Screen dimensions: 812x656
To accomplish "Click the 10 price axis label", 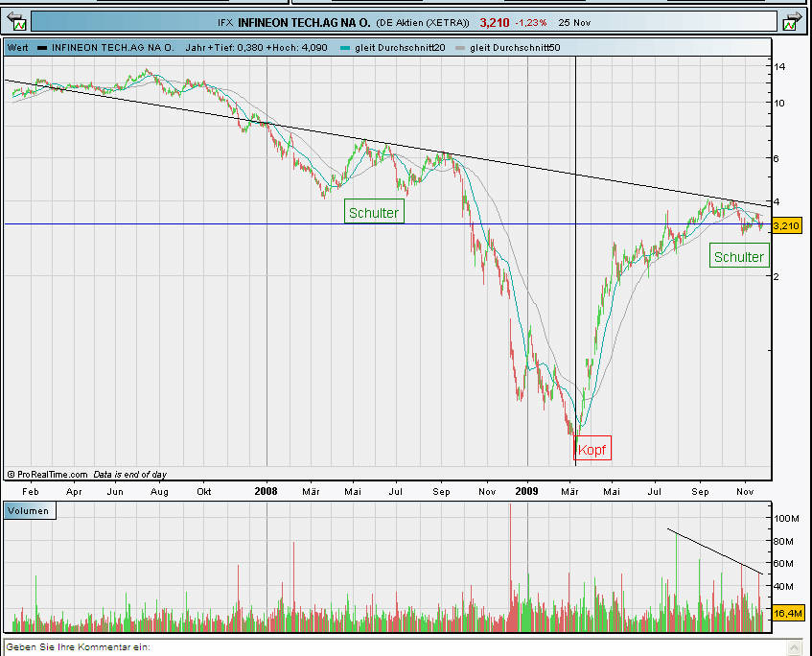I will (779, 103).
